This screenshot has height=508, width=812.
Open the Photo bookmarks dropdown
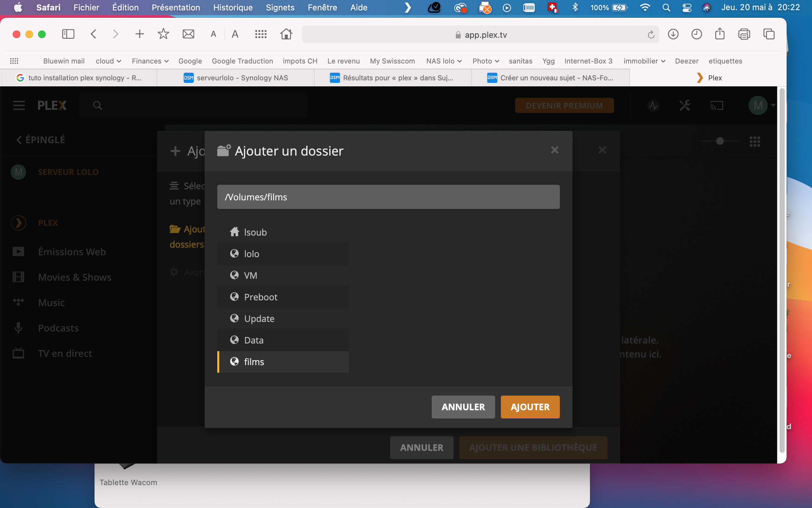(x=486, y=61)
